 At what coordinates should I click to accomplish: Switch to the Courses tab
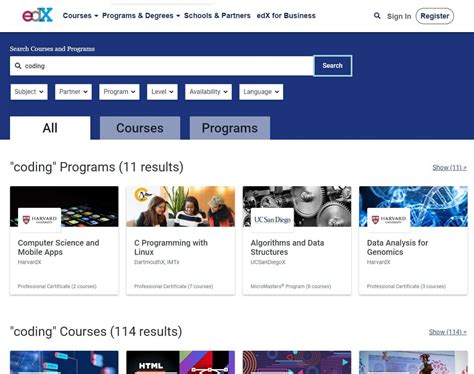[140, 128]
